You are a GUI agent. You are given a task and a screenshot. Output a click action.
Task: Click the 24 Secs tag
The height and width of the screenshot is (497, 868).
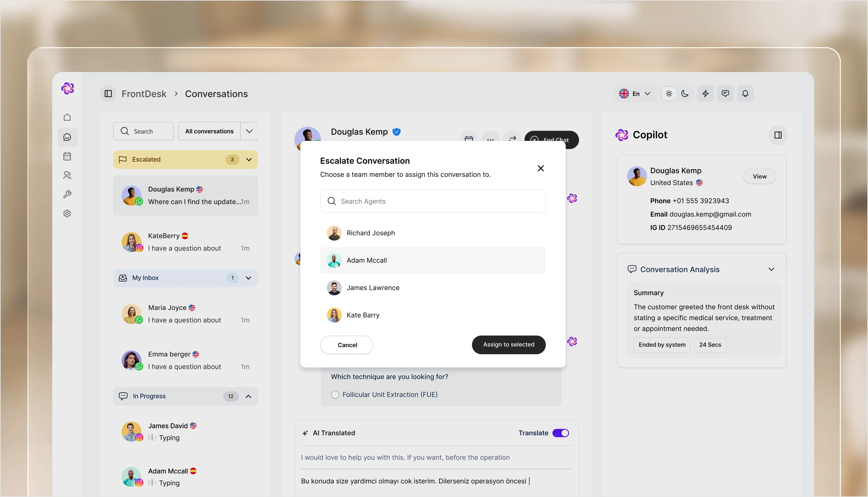pyautogui.click(x=710, y=345)
